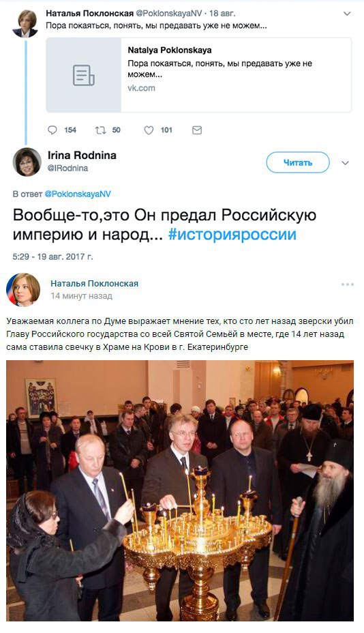
Task: Open Наталья Поклонская name on VK post
Action: click(95, 283)
